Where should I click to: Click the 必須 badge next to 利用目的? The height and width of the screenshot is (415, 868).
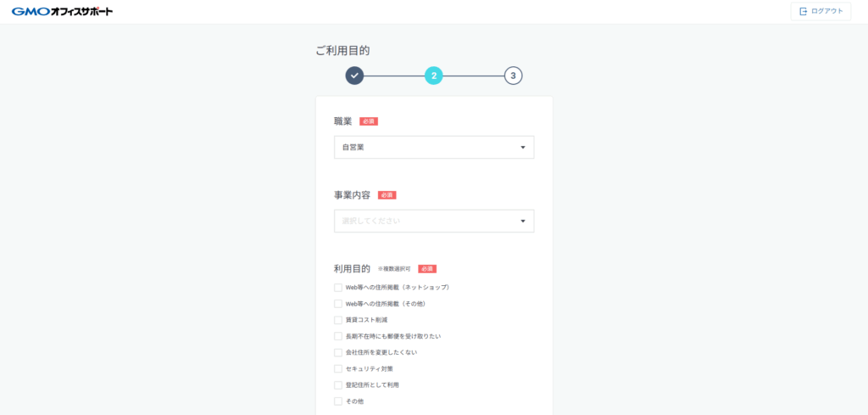427,269
